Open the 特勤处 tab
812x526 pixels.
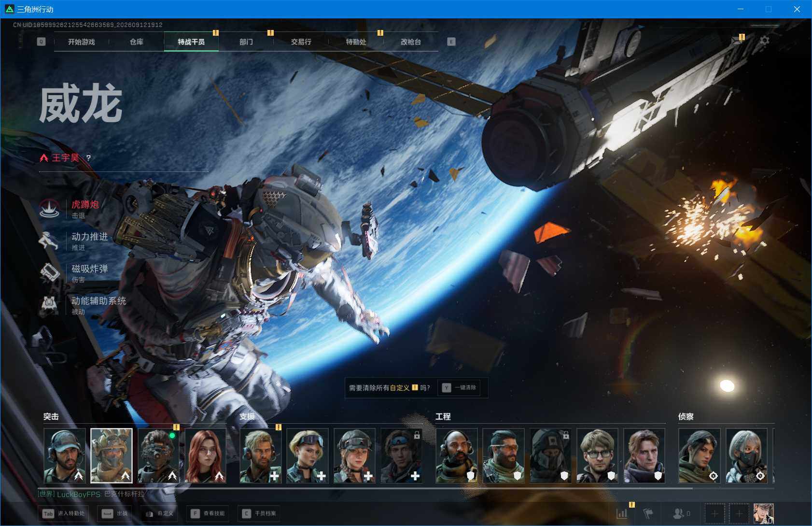[356, 42]
